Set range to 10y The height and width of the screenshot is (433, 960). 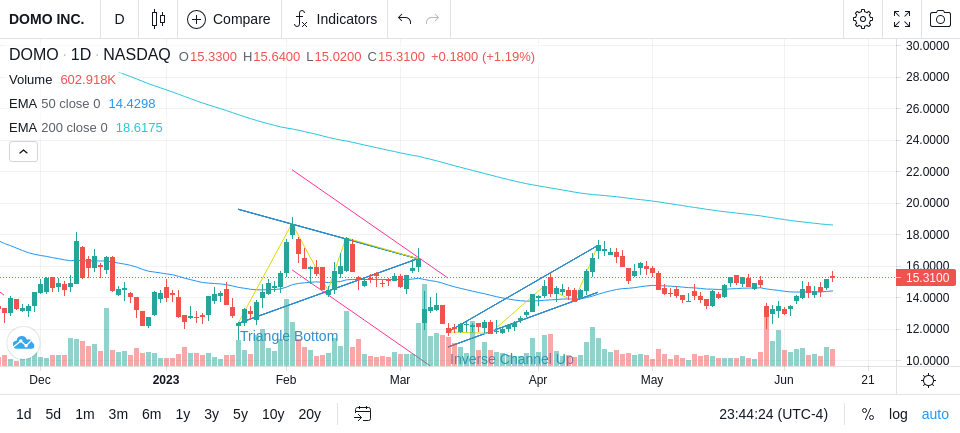[273, 415]
